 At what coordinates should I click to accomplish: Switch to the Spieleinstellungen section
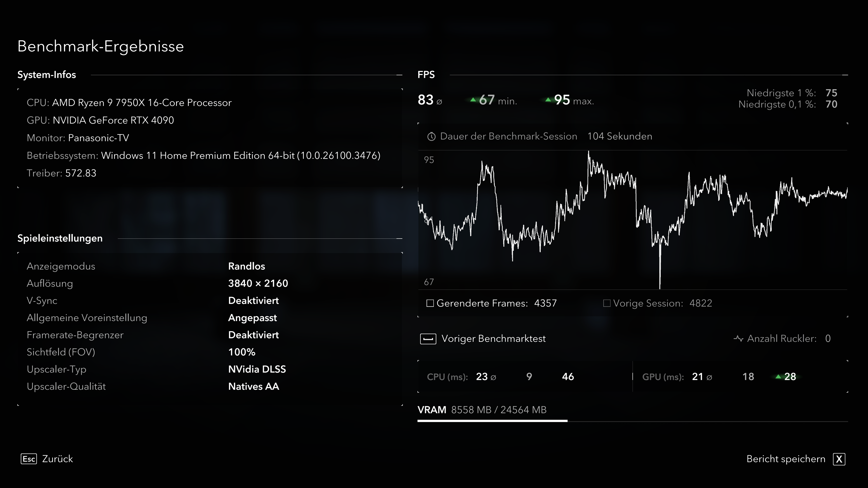(x=60, y=238)
